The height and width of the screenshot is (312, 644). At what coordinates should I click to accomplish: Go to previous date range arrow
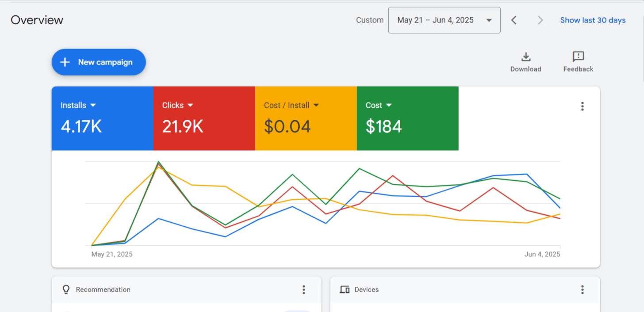point(514,20)
